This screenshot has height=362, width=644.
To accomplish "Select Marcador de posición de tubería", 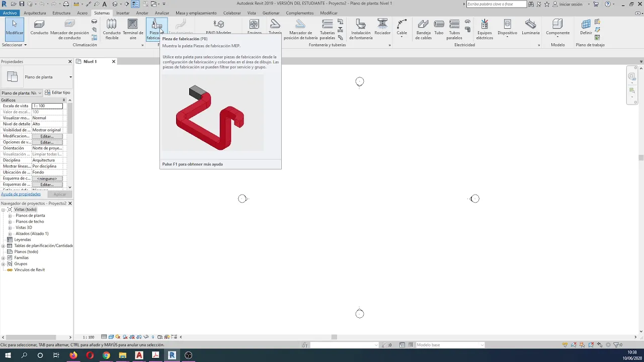I will pos(300,30).
